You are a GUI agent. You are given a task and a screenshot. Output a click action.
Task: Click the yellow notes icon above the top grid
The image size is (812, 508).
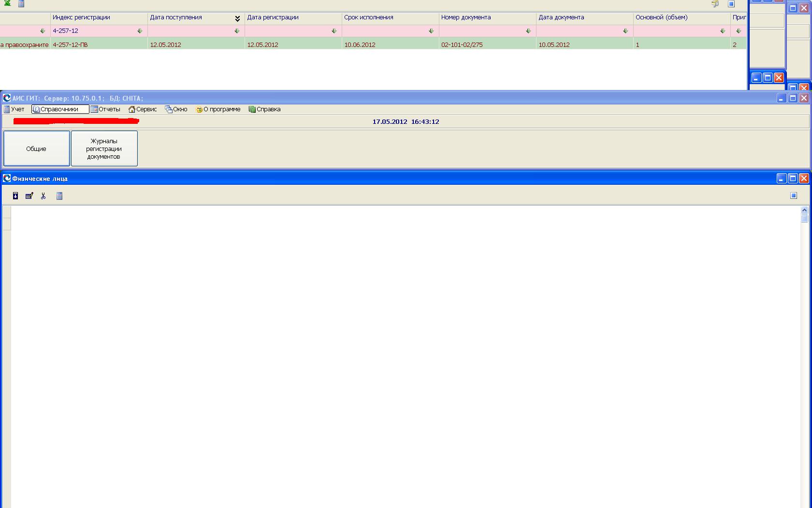[x=715, y=4]
